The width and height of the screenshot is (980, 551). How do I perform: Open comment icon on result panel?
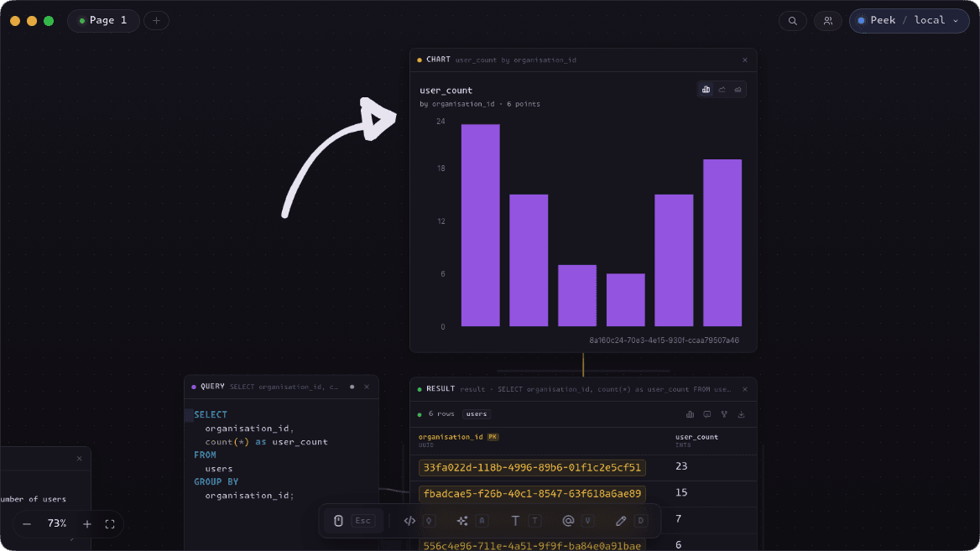click(x=706, y=414)
